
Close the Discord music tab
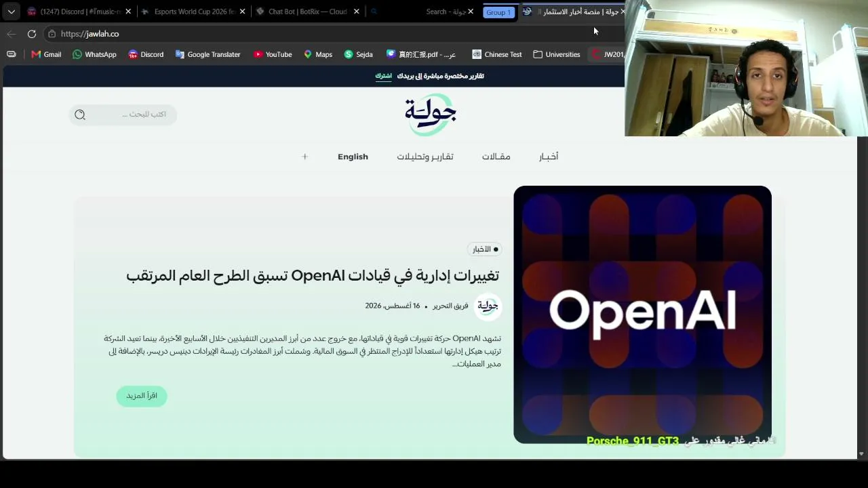pos(128,12)
